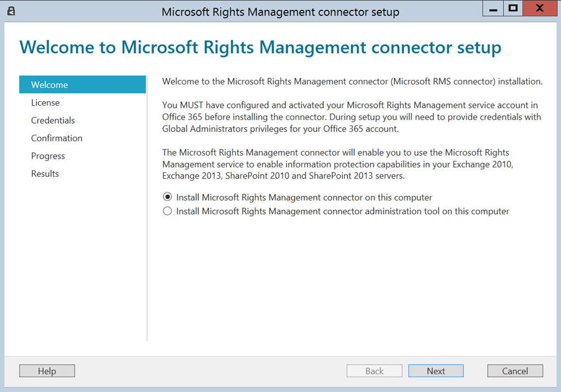Open the Results step
The image size is (561, 392).
(45, 174)
